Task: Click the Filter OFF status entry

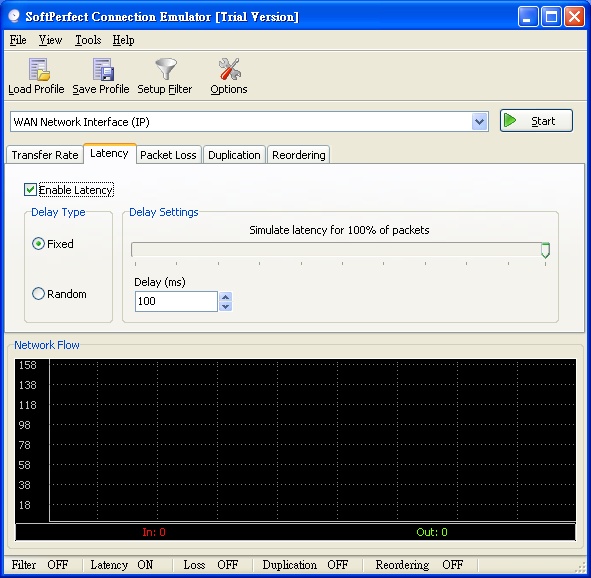Action: 40,564
